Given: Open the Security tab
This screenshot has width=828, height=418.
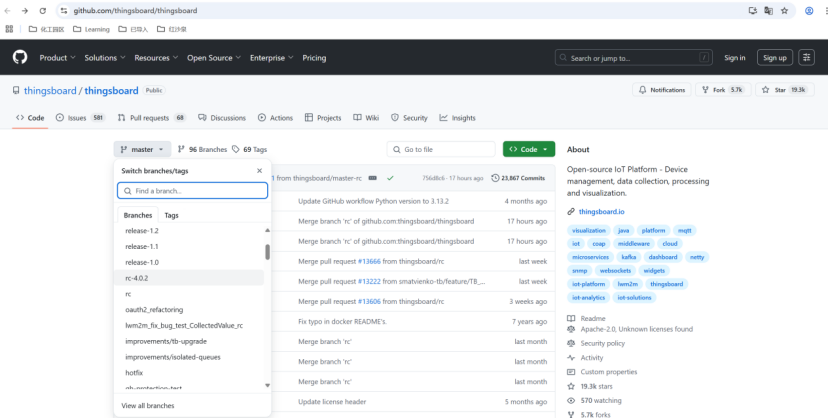Looking at the screenshot, I should [x=409, y=118].
